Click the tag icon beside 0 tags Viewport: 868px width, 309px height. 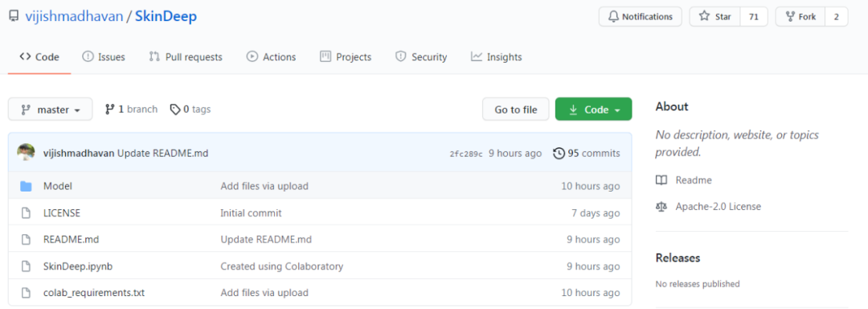click(x=175, y=109)
